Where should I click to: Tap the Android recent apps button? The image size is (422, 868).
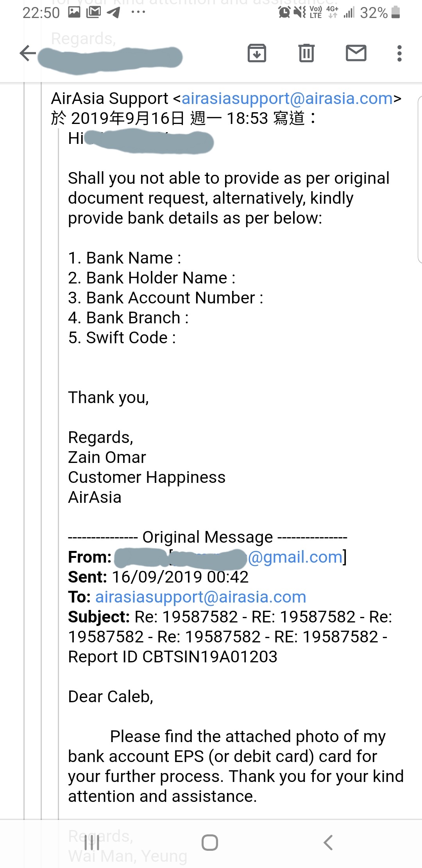pos(92,843)
